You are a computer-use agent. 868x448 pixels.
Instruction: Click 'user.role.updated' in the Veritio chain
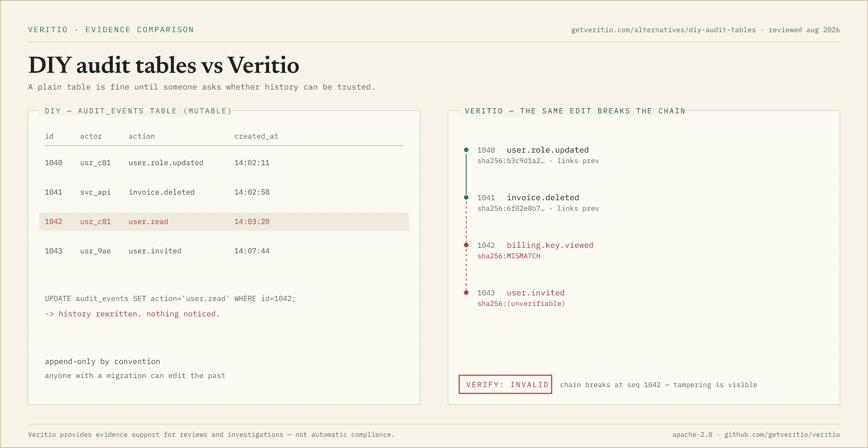click(548, 150)
